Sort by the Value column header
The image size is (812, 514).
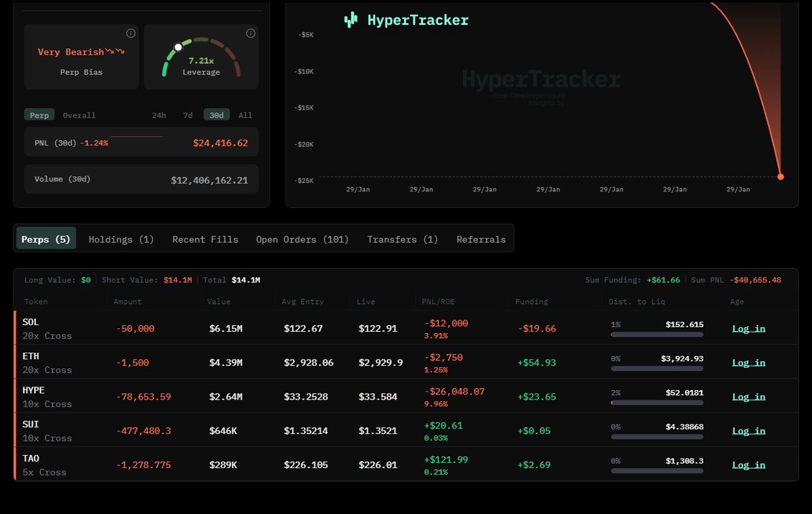click(219, 301)
